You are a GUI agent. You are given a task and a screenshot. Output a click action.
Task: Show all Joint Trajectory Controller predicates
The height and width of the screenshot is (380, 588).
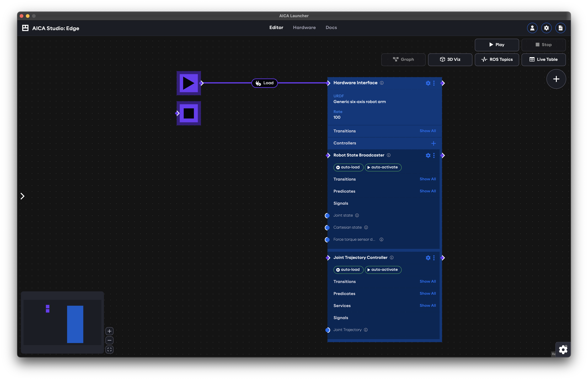coord(427,293)
